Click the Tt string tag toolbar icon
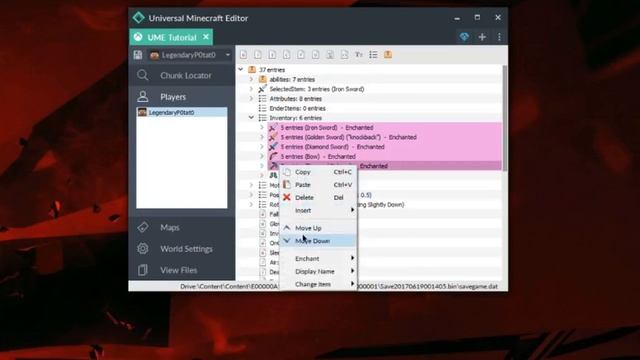Image resolution: width=640 pixels, height=360 pixels. 358,55
